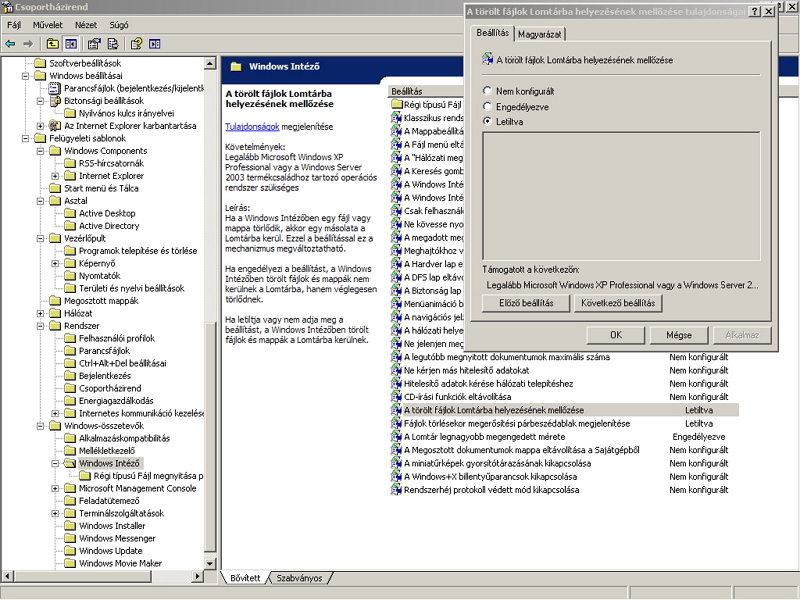Click the icon for Fájlok törlésekor megerősítési párbeszédablak
This screenshot has width=800, height=600.
pos(396,423)
